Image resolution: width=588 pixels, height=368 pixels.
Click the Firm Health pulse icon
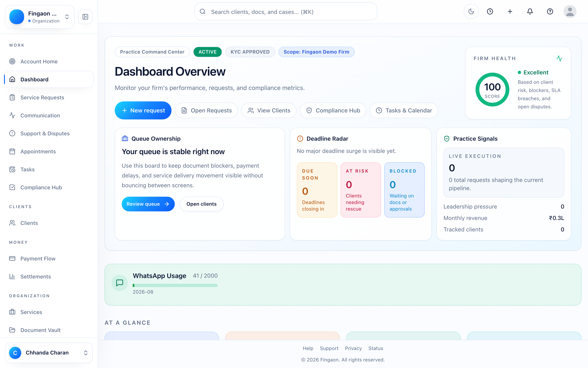point(559,58)
